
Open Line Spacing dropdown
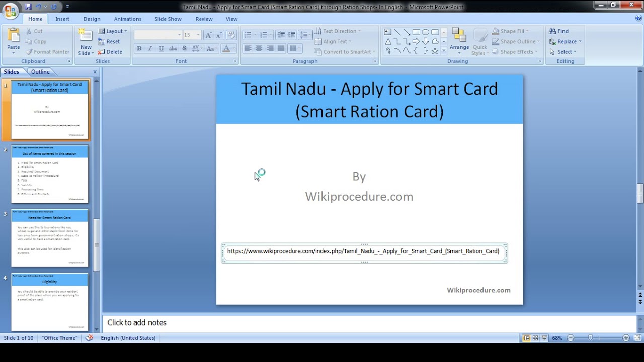pos(305,35)
